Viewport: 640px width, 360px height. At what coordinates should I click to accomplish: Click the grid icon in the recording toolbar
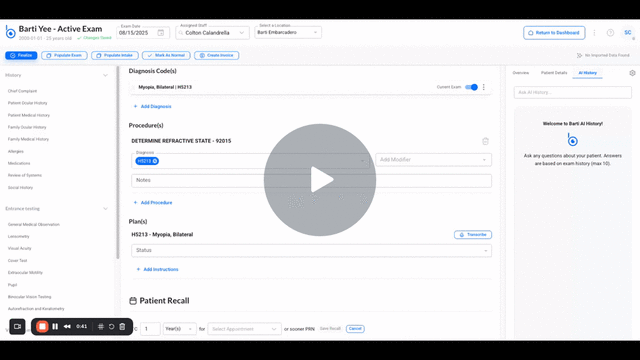point(100,327)
